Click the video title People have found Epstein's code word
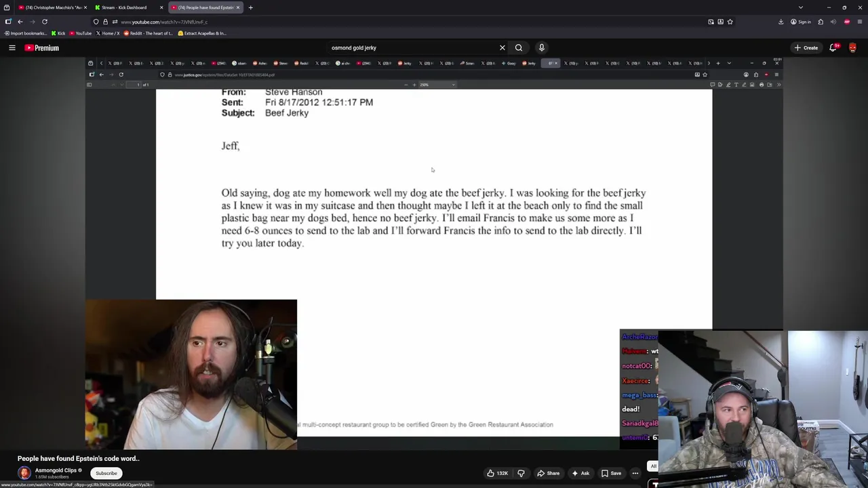 click(78, 458)
